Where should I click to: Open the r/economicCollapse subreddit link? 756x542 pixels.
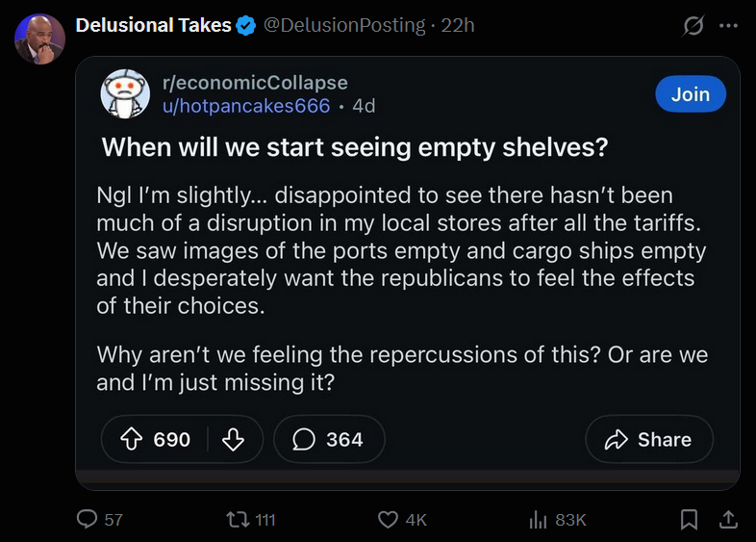255,83
